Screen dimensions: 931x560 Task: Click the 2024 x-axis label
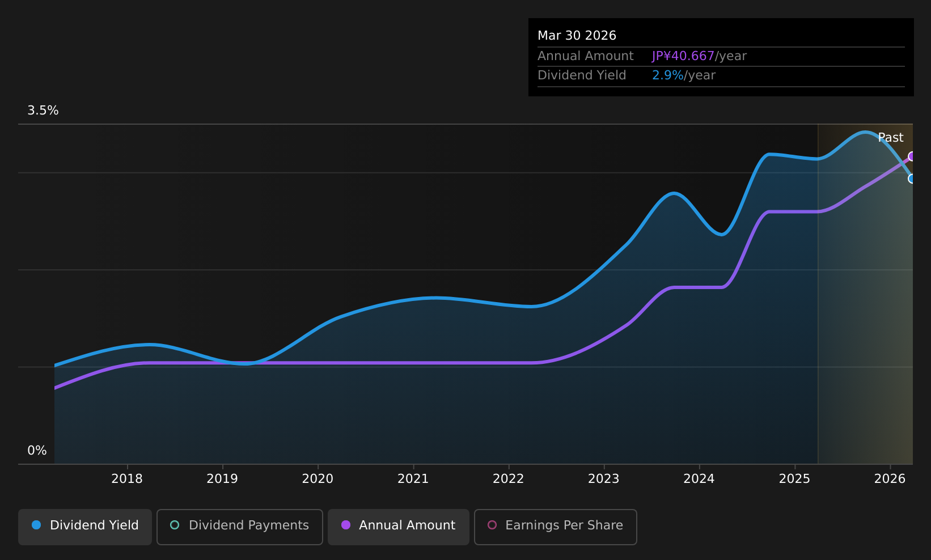tap(699, 479)
